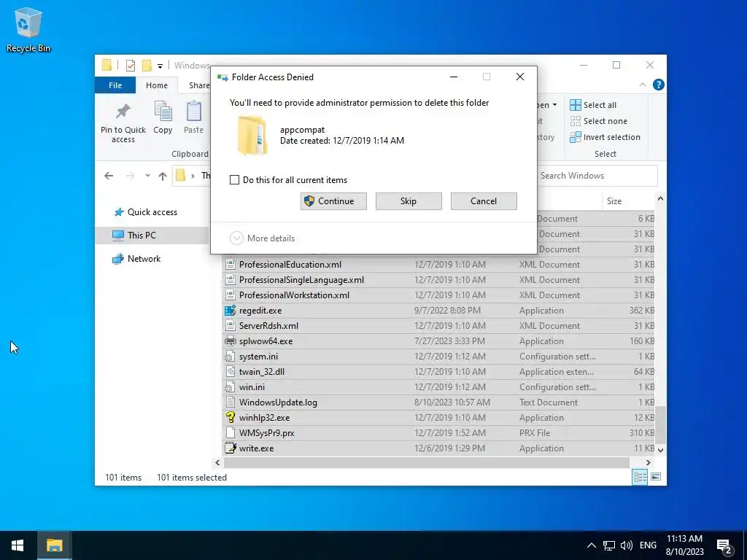Click Pin to Quick access icon
Screen dimensions: 747x560
[x=123, y=112]
